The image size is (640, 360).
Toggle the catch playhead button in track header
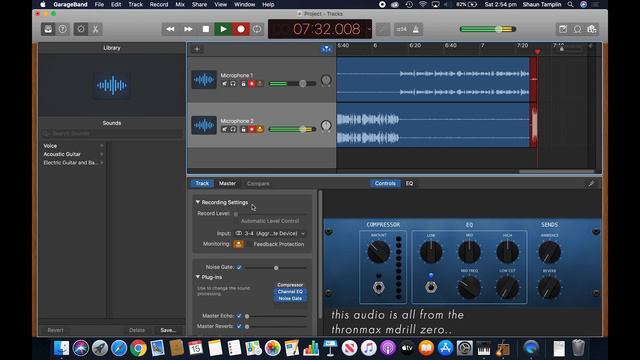click(x=326, y=49)
